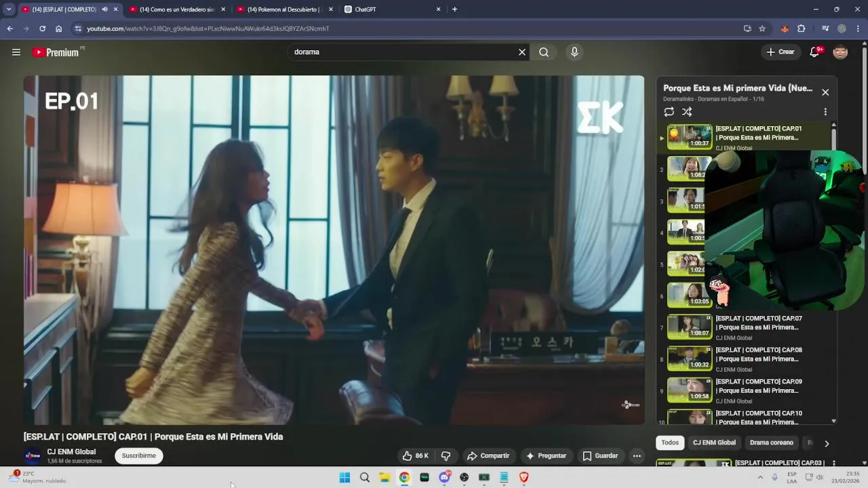Bookmark this page with the star icon

click(x=762, y=28)
